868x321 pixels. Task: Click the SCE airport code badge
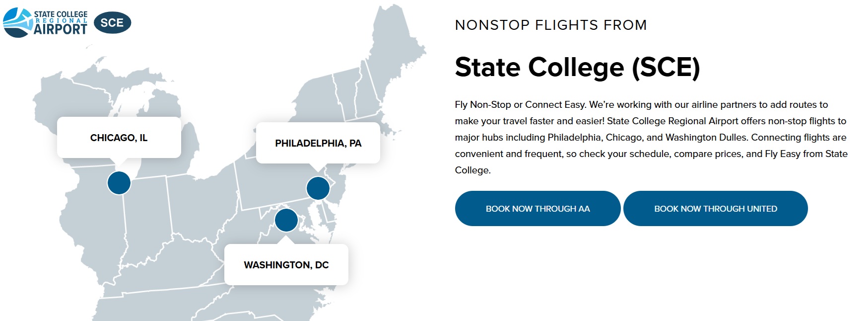tap(112, 23)
